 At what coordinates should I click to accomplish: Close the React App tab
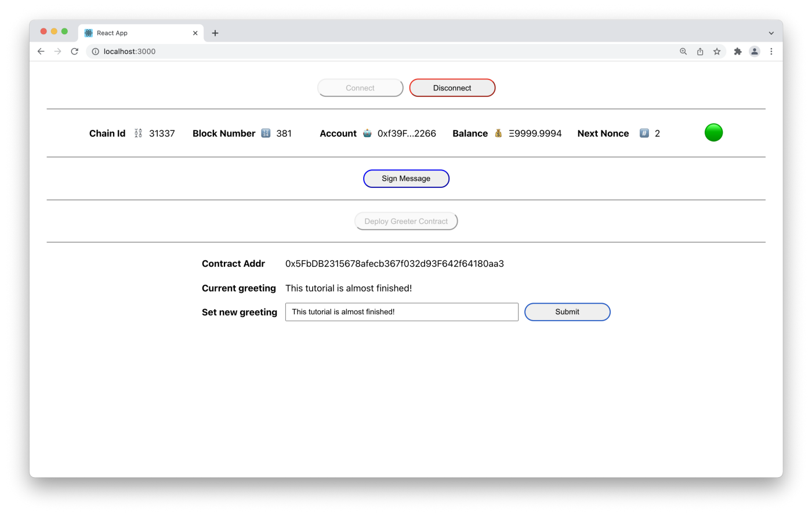(195, 33)
